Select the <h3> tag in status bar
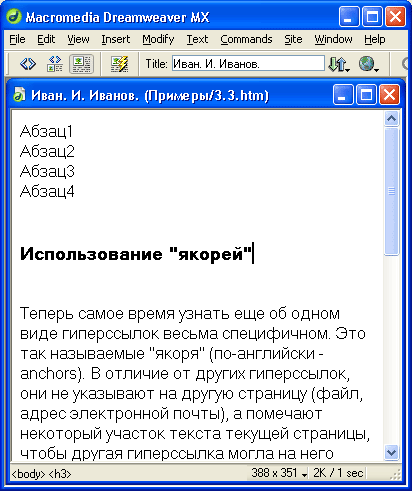Viewport: 412px width, 491px height. pyautogui.click(x=60, y=474)
